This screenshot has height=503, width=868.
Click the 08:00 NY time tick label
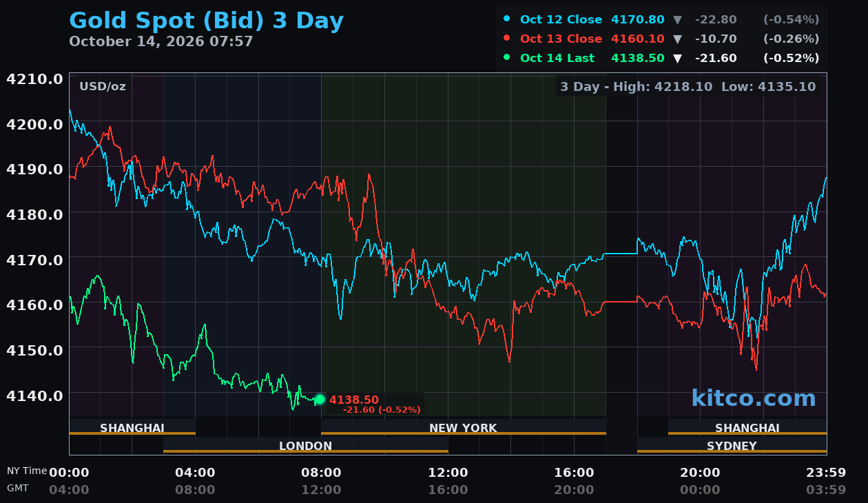[x=321, y=472]
